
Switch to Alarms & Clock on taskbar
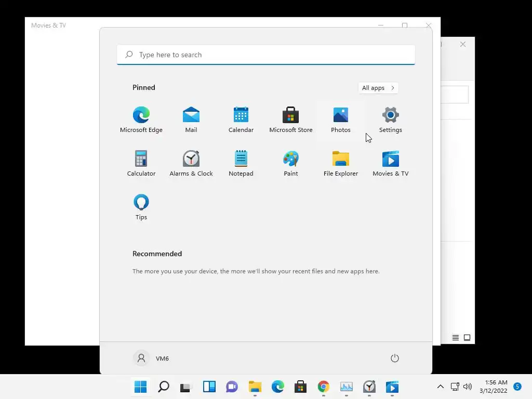click(x=369, y=387)
